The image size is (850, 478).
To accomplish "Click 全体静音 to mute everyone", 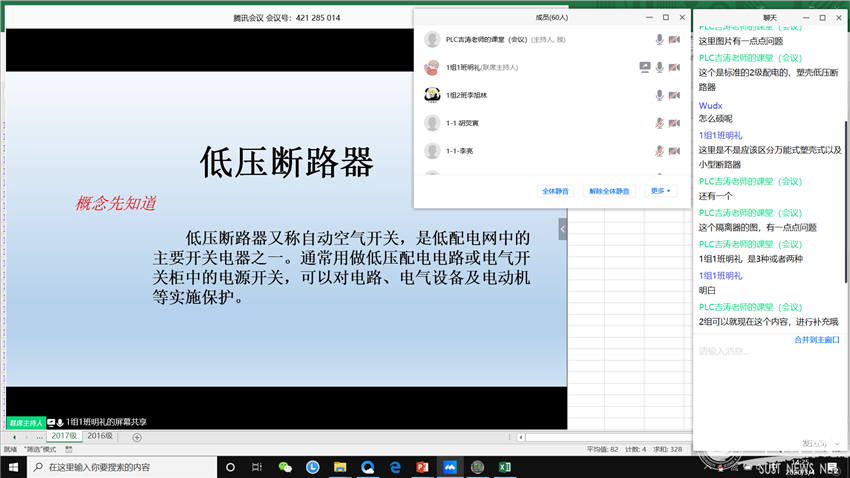I will click(x=556, y=191).
